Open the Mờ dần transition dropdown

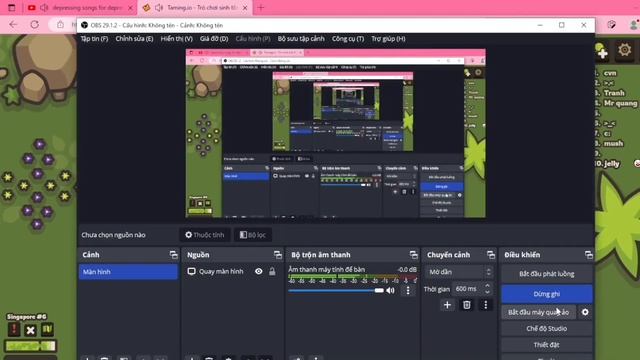[x=459, y=272]
